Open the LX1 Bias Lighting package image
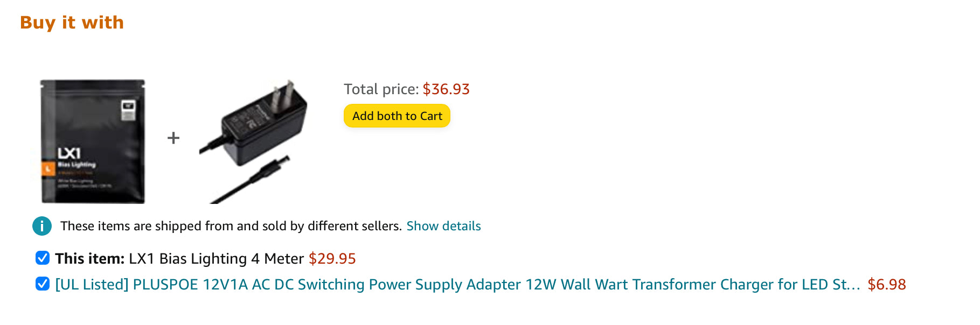 tap(93, 142)
